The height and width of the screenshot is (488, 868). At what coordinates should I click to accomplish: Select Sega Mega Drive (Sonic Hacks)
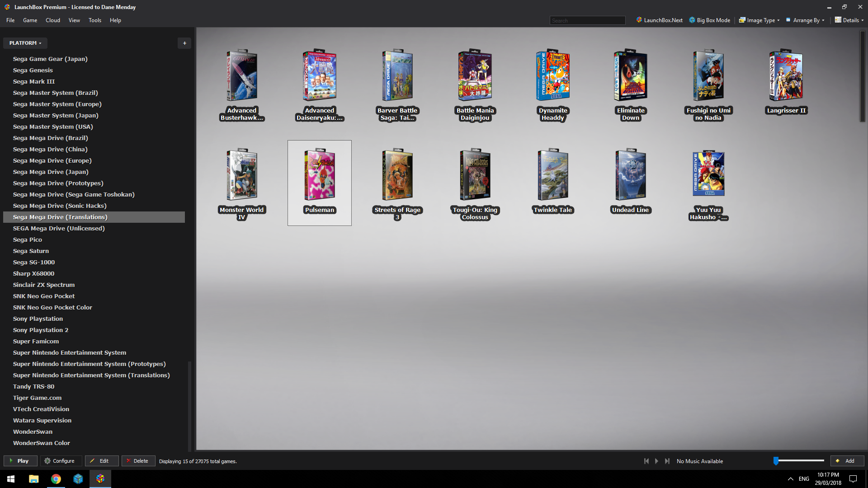(60, 206)
